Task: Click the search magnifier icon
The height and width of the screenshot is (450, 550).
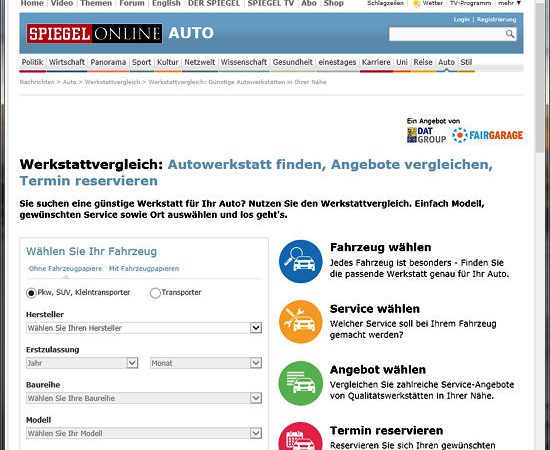Action: [x=510, y=34]
